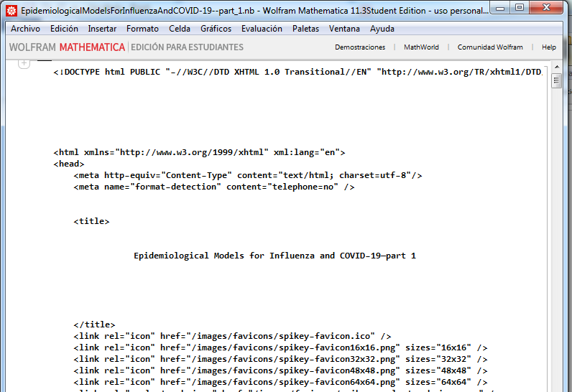Click the spikey-favicon64x64.png line
This screenshot has width=572, height=392.
[x=280, y=382]
